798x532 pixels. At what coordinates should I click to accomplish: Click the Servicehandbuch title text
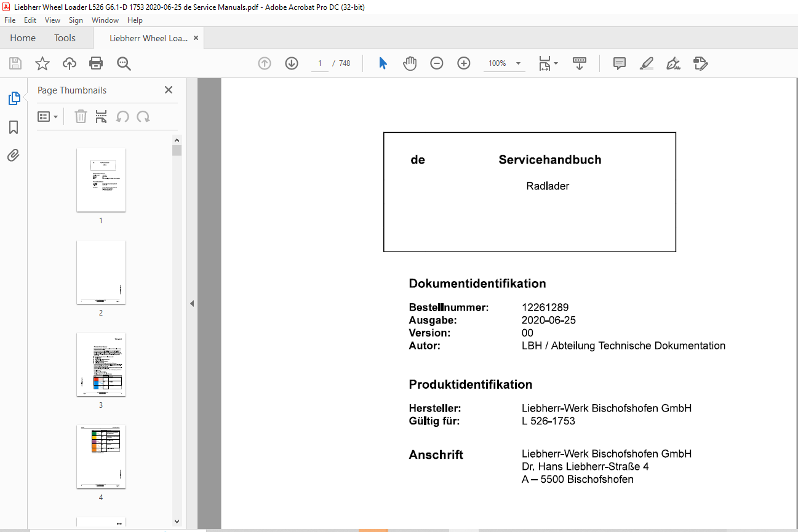550,160
